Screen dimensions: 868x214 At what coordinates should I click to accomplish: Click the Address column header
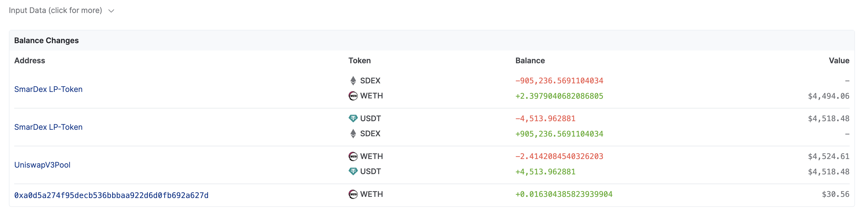click(30, 61)
